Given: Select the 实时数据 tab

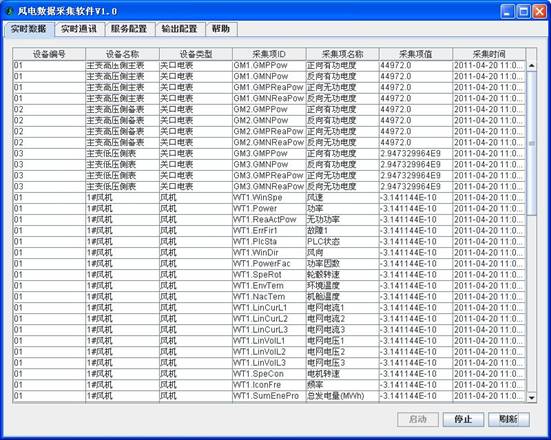Looking at the screenshot, I should coord(29,29).
